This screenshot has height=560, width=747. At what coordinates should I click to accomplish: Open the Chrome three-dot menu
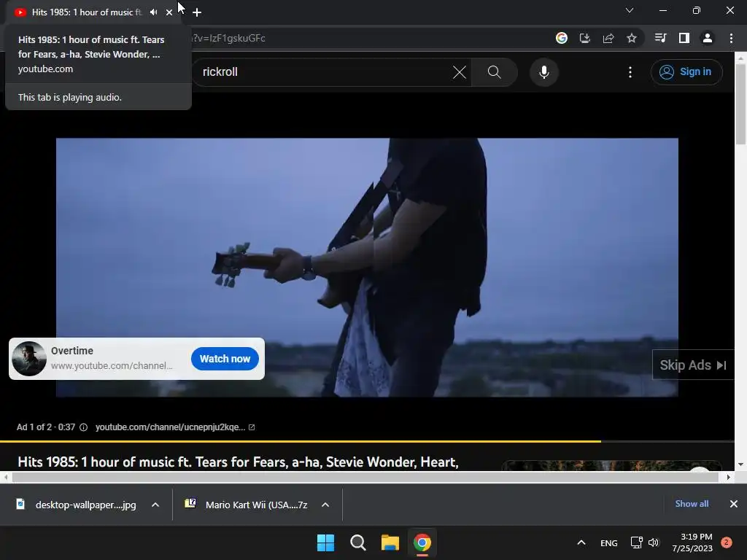pyautogui.click(x=731, y=38)
